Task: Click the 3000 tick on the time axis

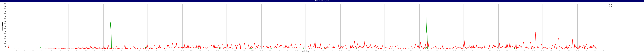Action: point(270,50)
